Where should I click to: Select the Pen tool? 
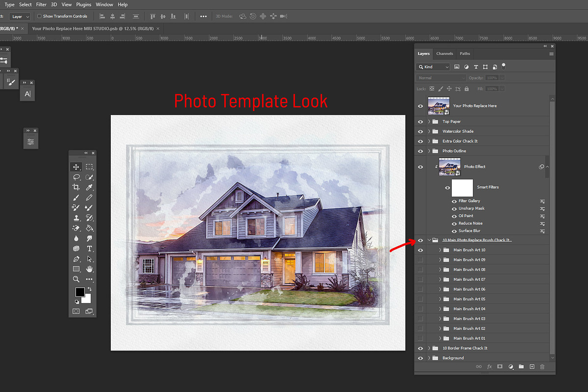76,259
